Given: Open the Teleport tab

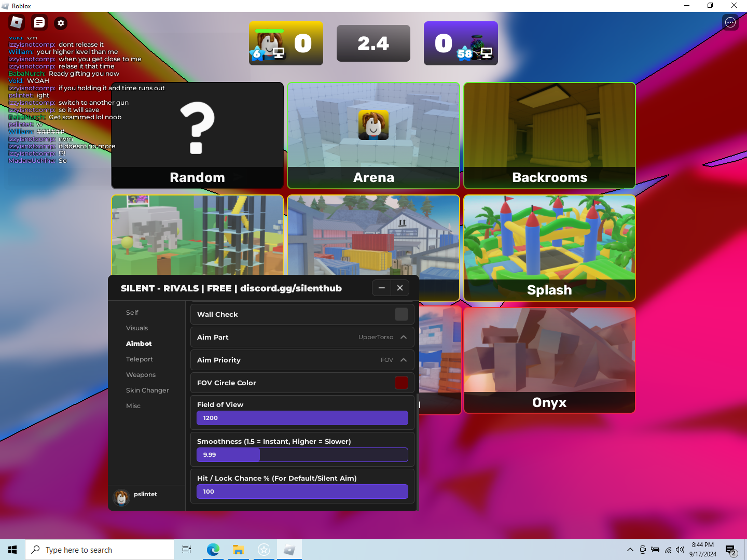Looking at the screenshot, I should tap(140, 359).
